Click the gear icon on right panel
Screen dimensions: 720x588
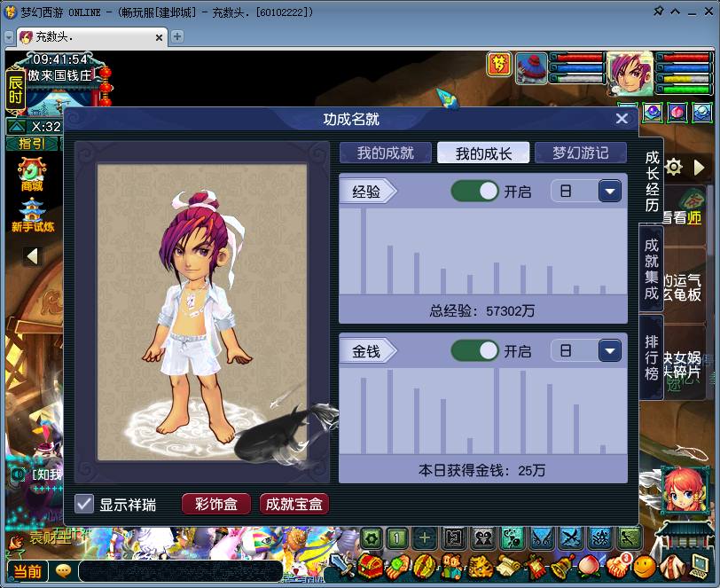point(674,167)
